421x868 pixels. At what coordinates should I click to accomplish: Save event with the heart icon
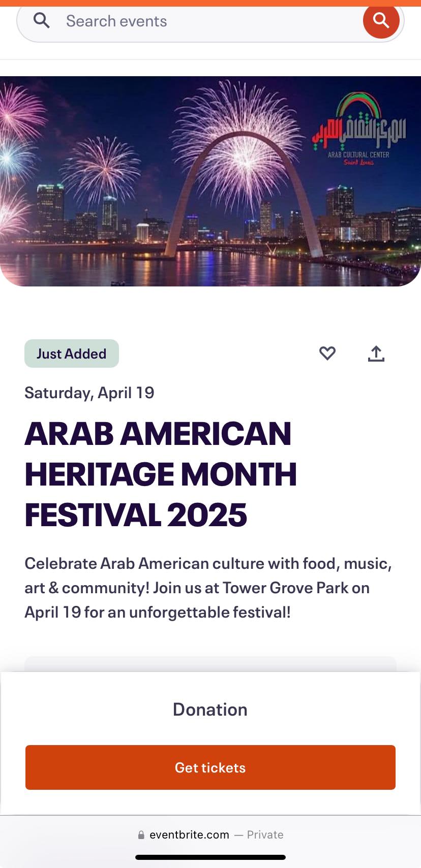point(327,353)
